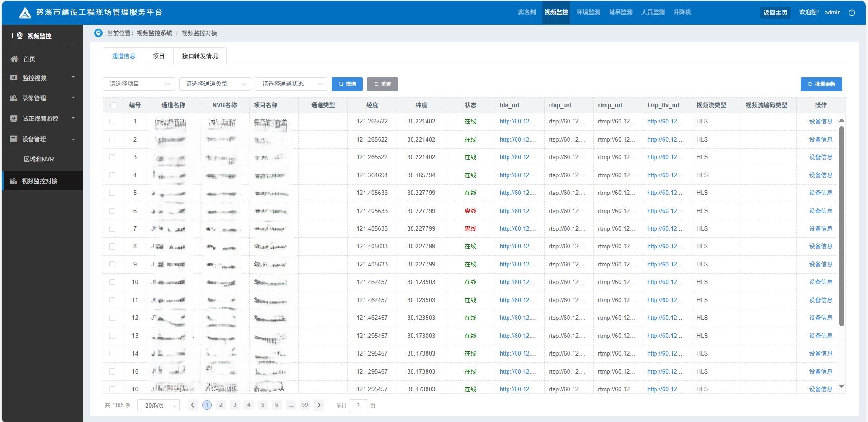The image size is (868, 422).
Task: Click the home icon beside 首页
Action: pos(14,59)
